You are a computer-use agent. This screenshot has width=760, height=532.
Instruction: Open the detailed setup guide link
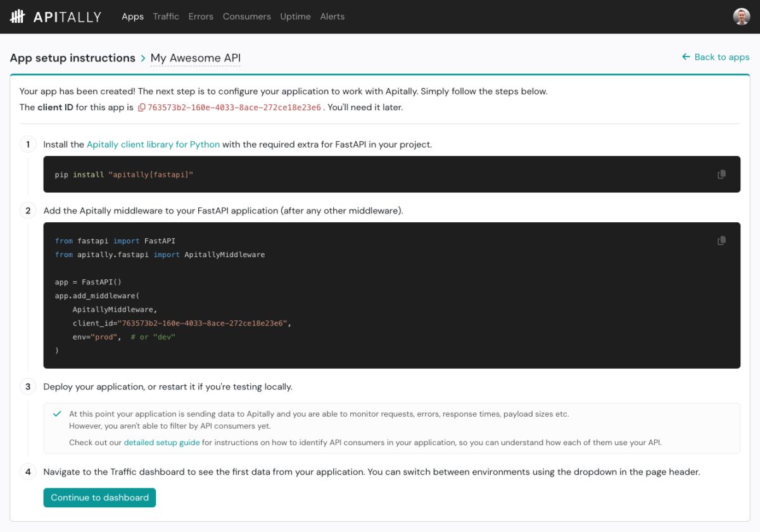coord(161,443)
